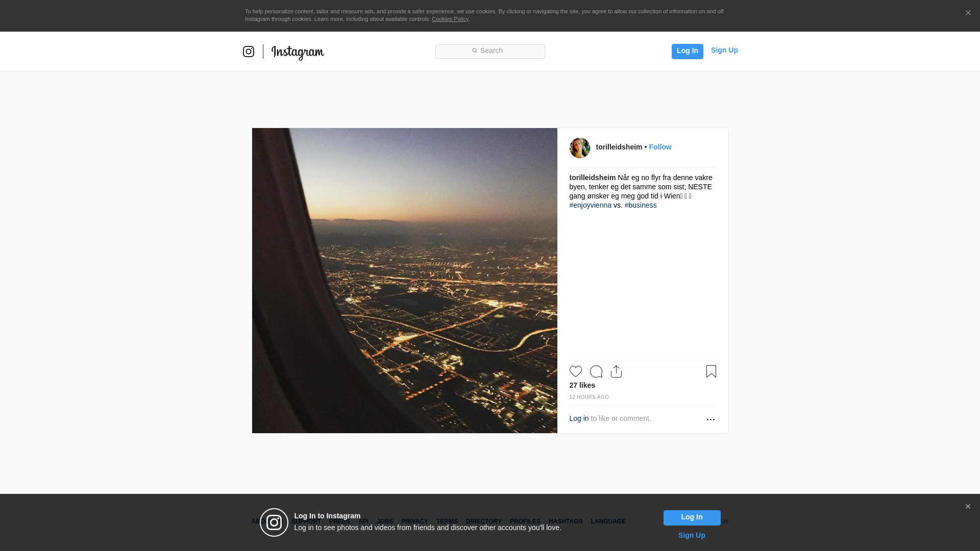
Task: Dismiss the cookie notice with the X
Action: (968, 13)
